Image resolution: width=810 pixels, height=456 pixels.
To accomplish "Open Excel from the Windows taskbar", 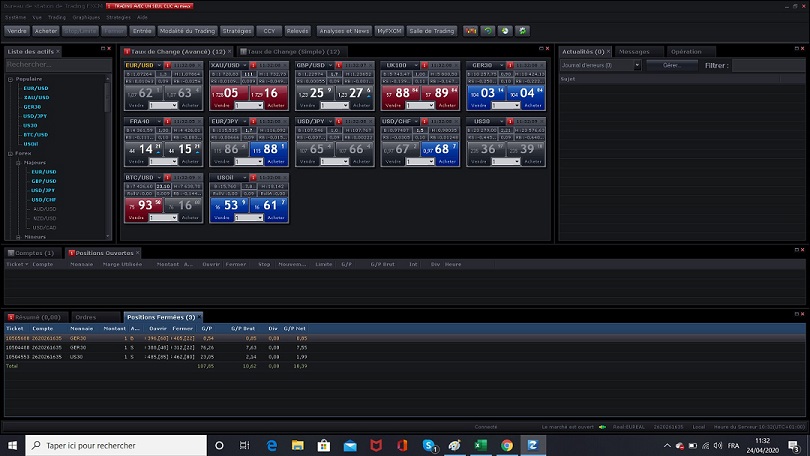I will click(480, 445).
